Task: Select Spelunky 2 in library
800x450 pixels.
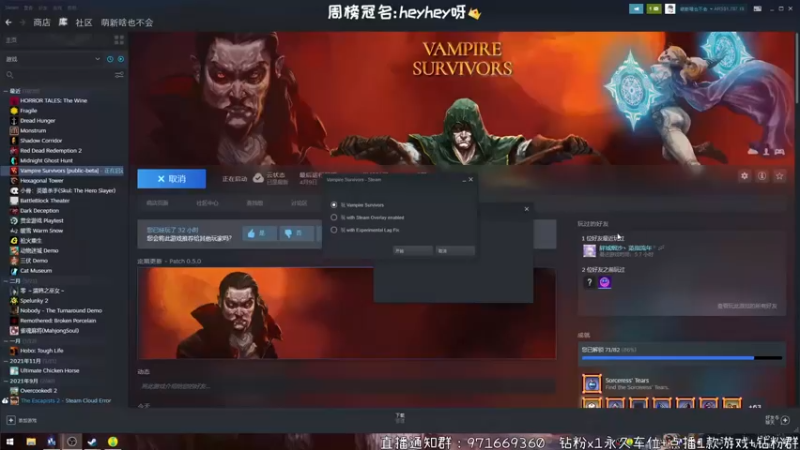Action: click(34, 301)
